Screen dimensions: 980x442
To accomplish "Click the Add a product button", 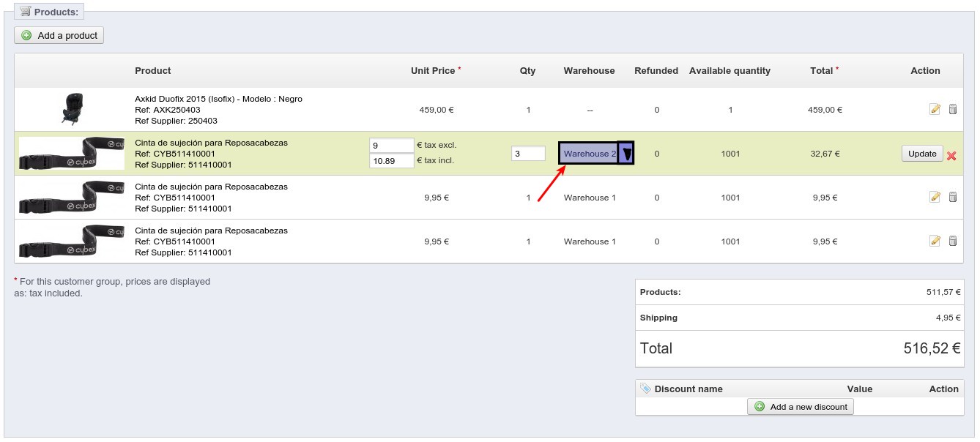I will click(x=59, y=35).
